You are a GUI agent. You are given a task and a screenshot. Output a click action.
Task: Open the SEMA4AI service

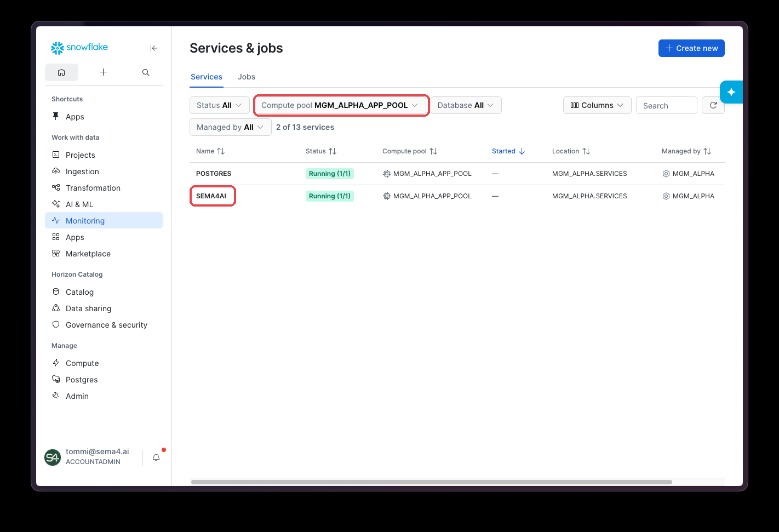click(x=211, y=196)
